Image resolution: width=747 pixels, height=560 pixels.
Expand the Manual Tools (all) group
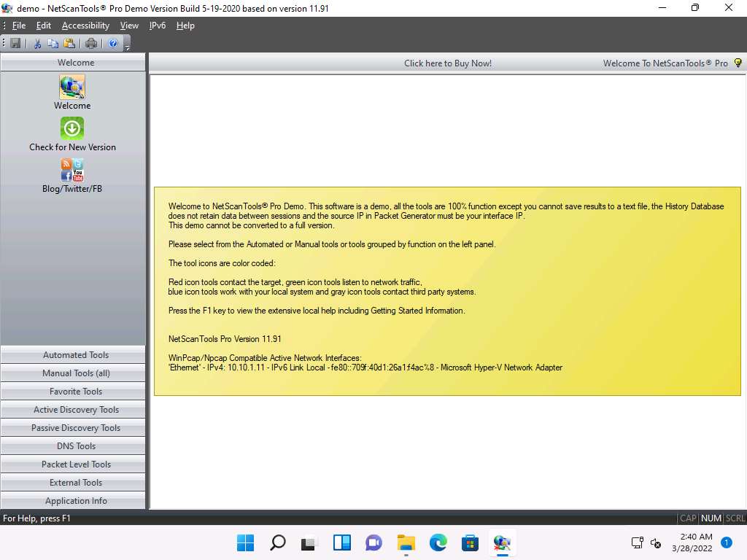point(75,373)
